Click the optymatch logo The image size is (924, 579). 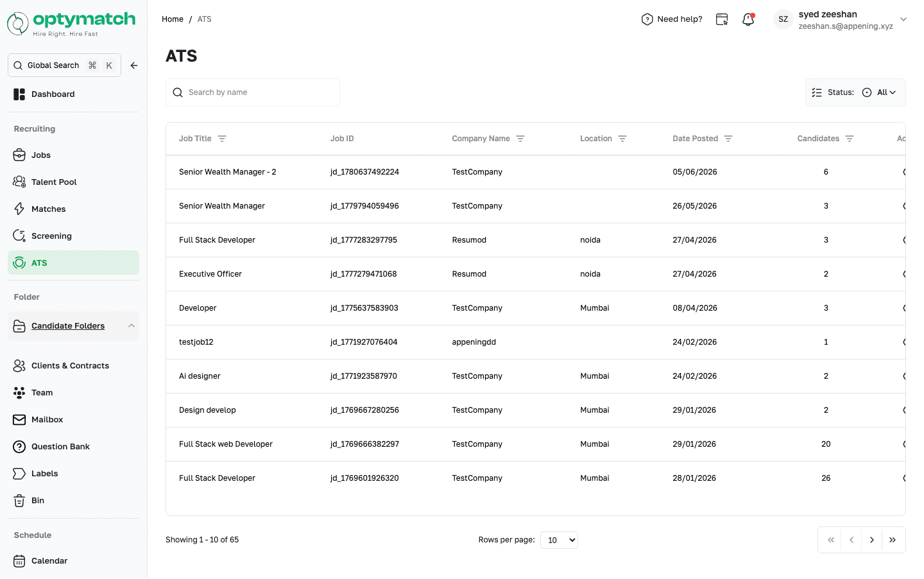coord(71,24)
